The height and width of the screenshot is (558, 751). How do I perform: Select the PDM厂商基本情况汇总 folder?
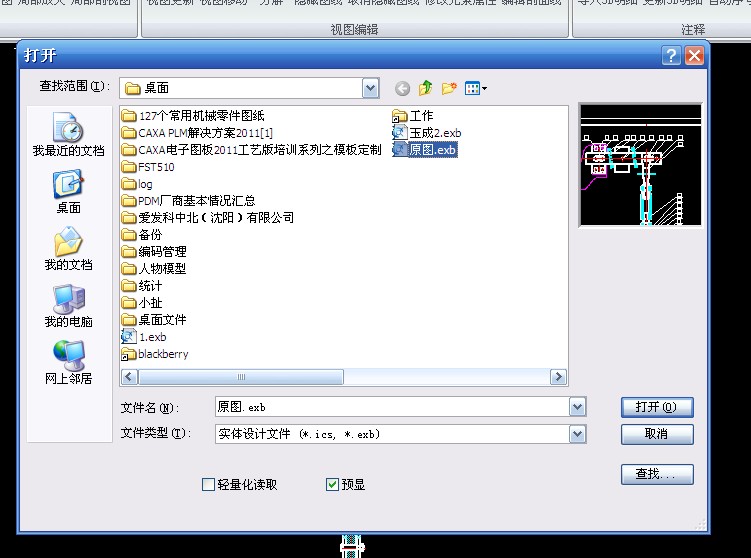tap(188, 201)
